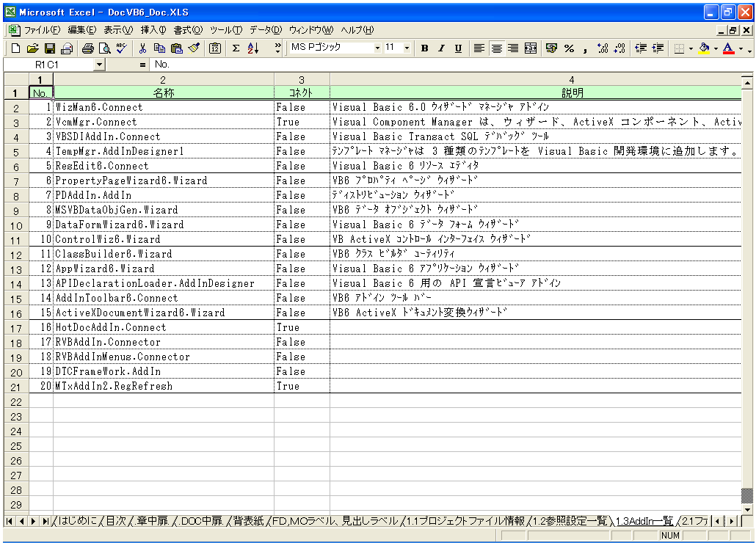Switch to 1.2参照設定一覧 sheet tab

[x=570, y=521]
